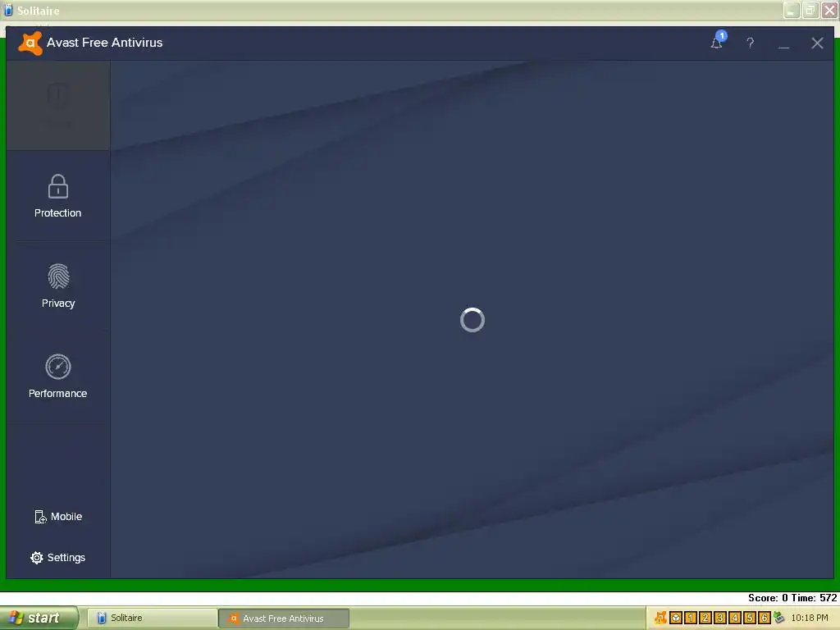Click Solitaire Score and Time status text

coord(792,598)
